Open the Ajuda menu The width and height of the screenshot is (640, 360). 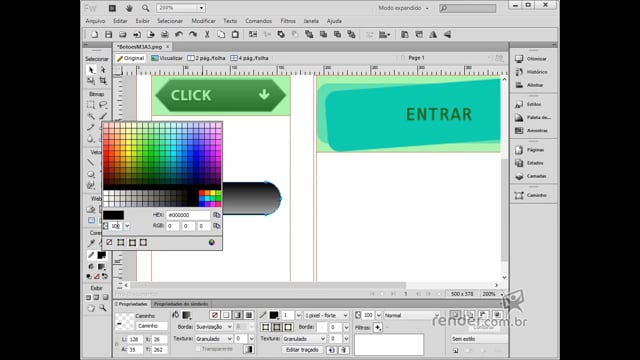(x=334, y=21)
